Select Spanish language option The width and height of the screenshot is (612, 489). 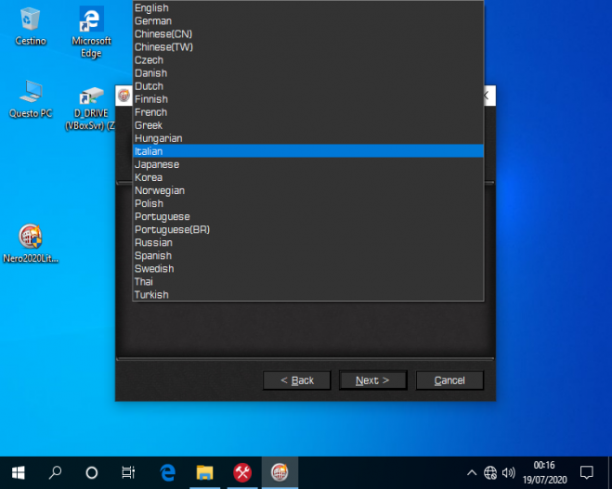click(308, 256)
